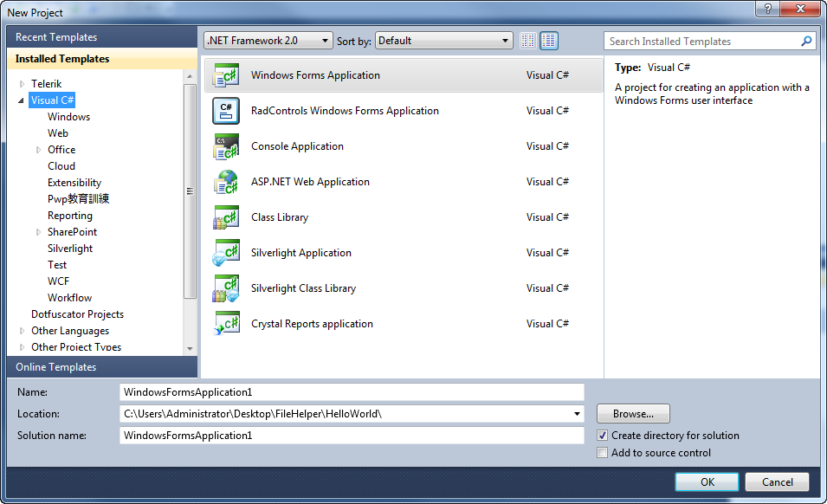The image size is (827, 504).
Task: Click the search magnifier icon
Action: pos(806,41)
